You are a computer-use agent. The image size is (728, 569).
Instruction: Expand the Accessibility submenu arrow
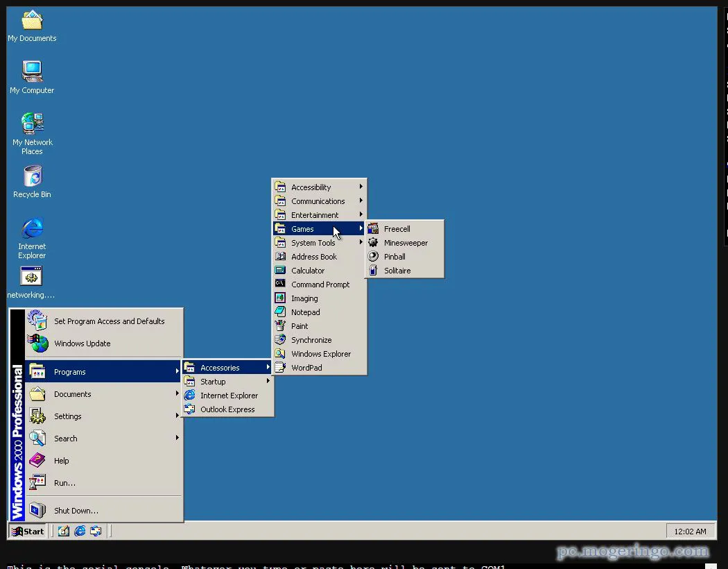click(x=361, y=187)
